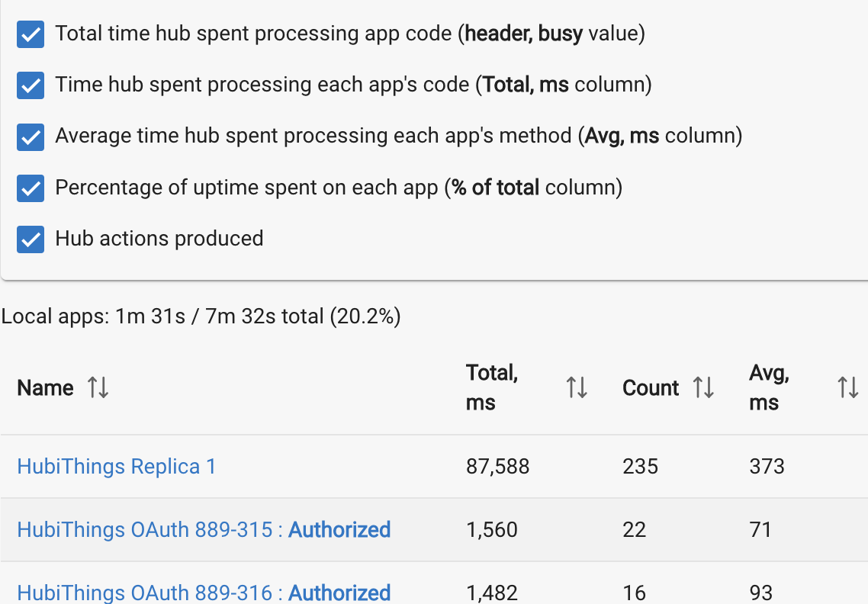This screenshot has width=868, height=604.
Task: Click Authorized link for HubiThings OAuth 889-316
Action: [x=339, y=593]
